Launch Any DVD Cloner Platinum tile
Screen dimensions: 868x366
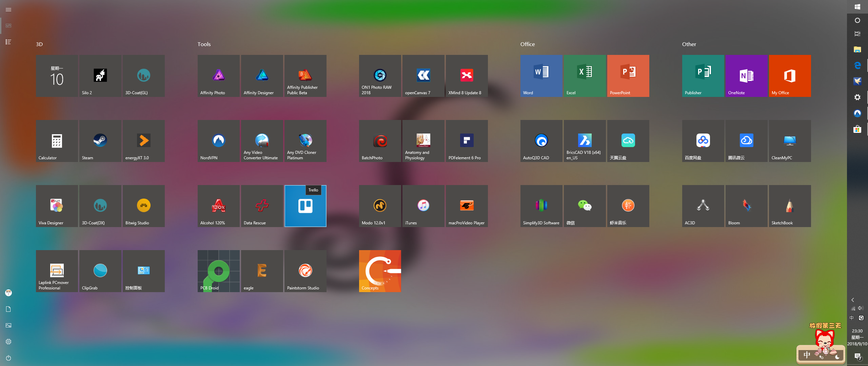point(305,141)
